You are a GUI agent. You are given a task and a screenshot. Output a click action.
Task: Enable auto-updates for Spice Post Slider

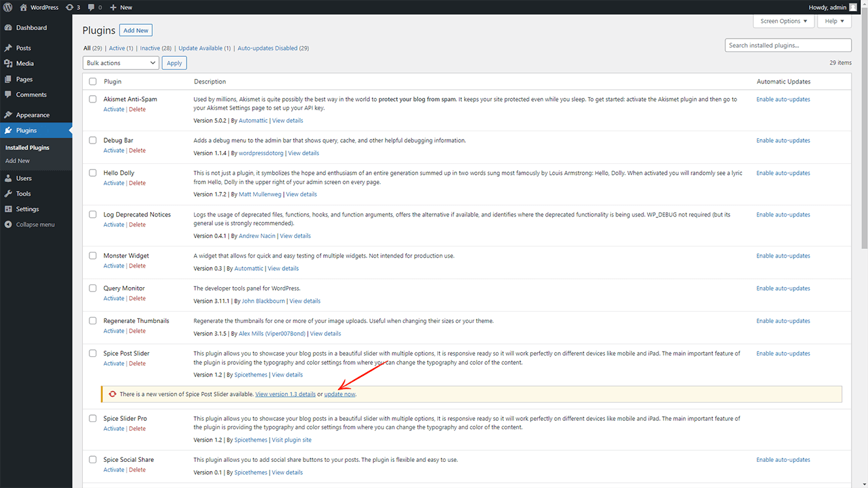click(783, 354)
